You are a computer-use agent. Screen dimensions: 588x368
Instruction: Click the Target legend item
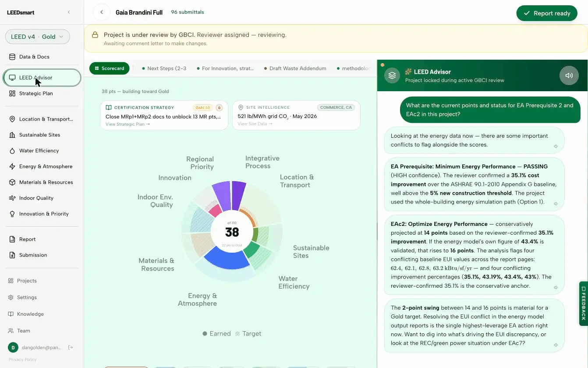pos(248,334)
